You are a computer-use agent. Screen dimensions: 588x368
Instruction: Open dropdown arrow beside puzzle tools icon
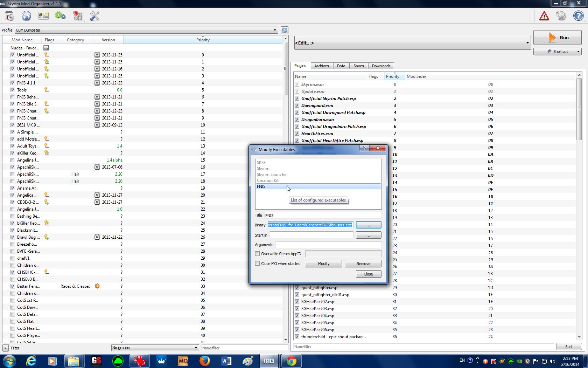point(84,21)
